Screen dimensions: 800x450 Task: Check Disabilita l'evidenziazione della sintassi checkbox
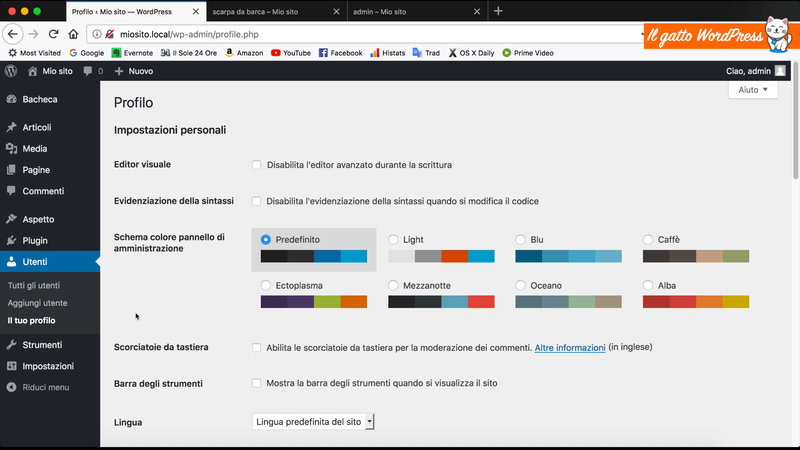[257, 201]
